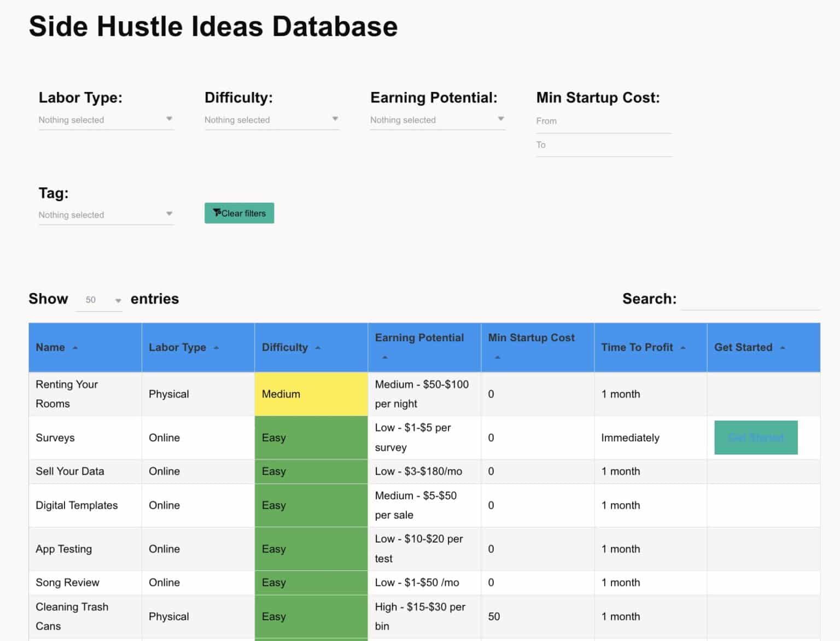The width and height of the screenshot is (840, 641).
Task: Open the Labor Type filter dropdown
Action: (x=106, y=120)
